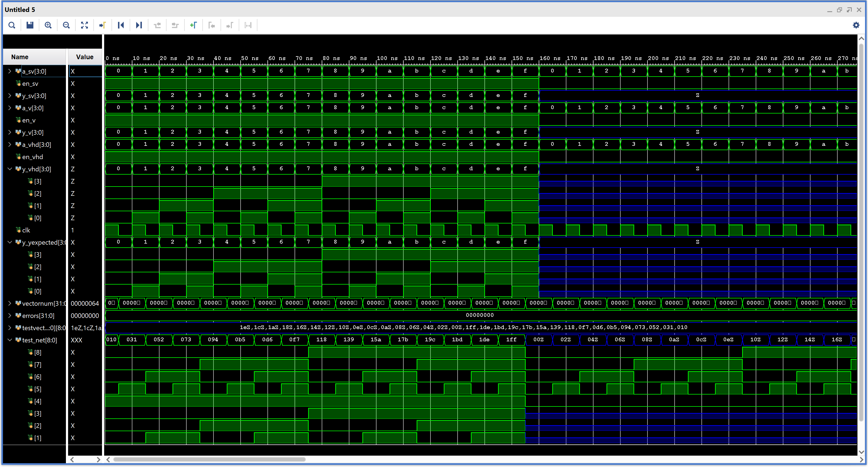Click the Zoom In icon
The width and height of the screenshot is (868, 467).
pyautogui.click(x=48, y=25)
